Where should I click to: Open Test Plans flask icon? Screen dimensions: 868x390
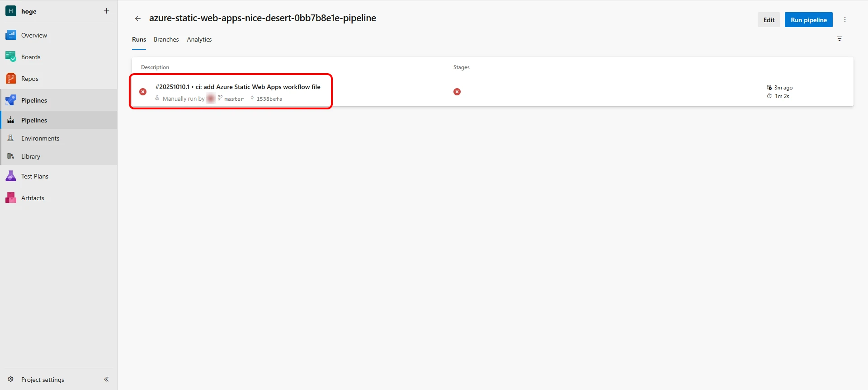(x=11, y=176)
